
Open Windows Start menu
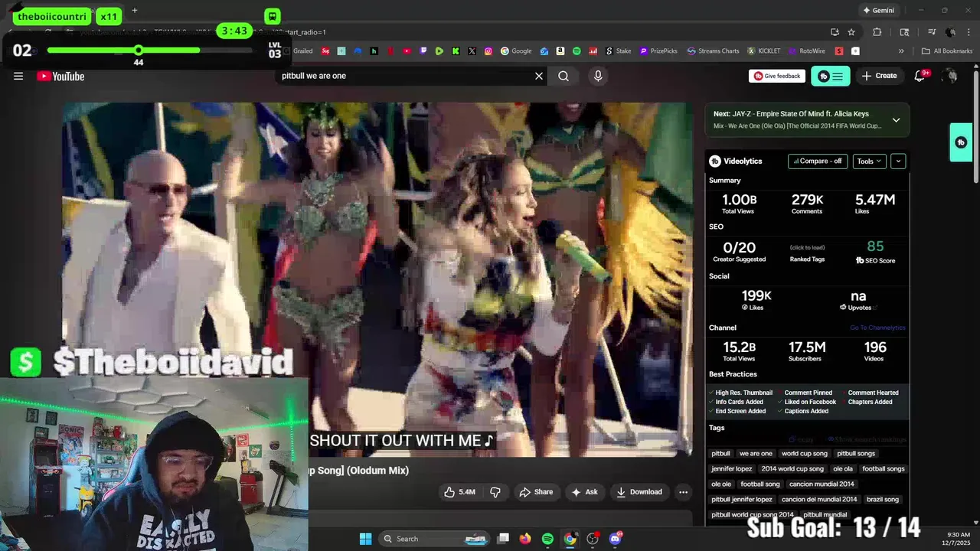[365, 539]
